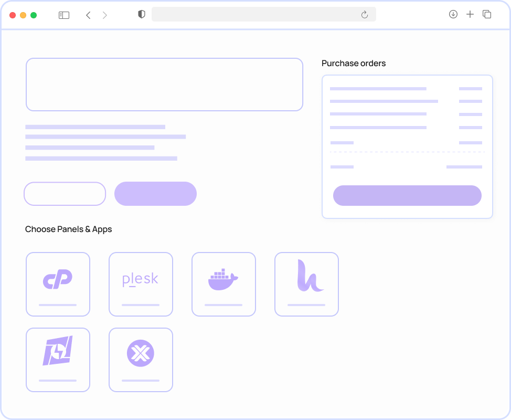Open a new tab with plus icon

tap(470, 14)
